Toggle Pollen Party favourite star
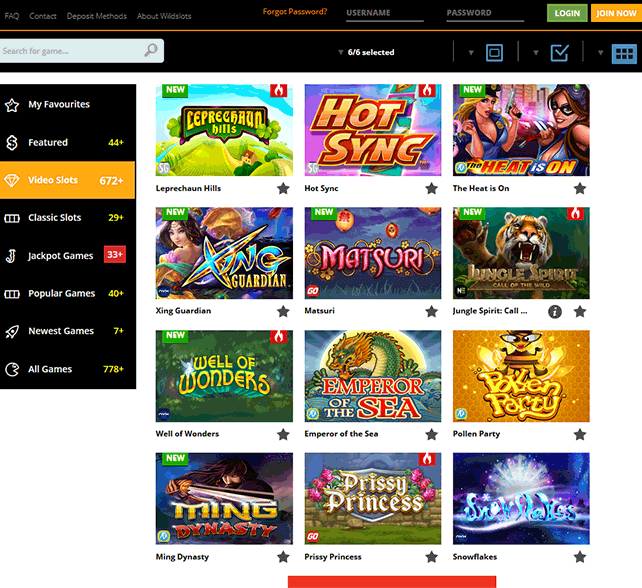Screen dimensions: 642x588 click(580, 434)
